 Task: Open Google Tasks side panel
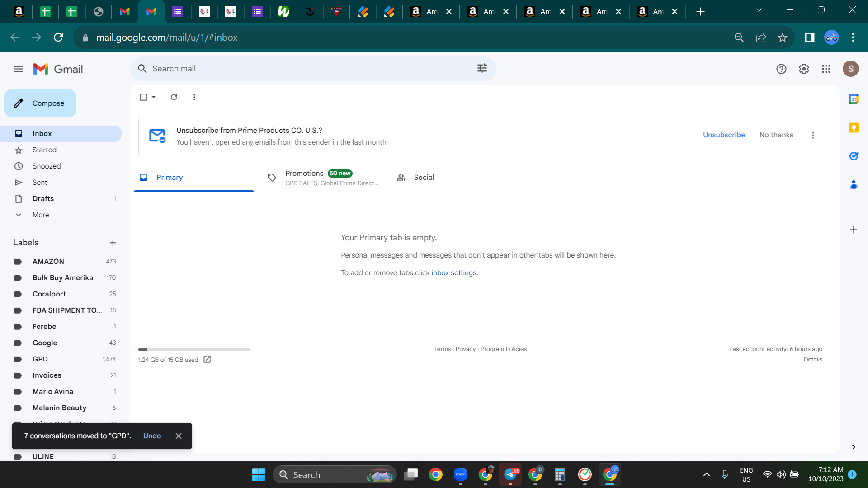(854, 156)
